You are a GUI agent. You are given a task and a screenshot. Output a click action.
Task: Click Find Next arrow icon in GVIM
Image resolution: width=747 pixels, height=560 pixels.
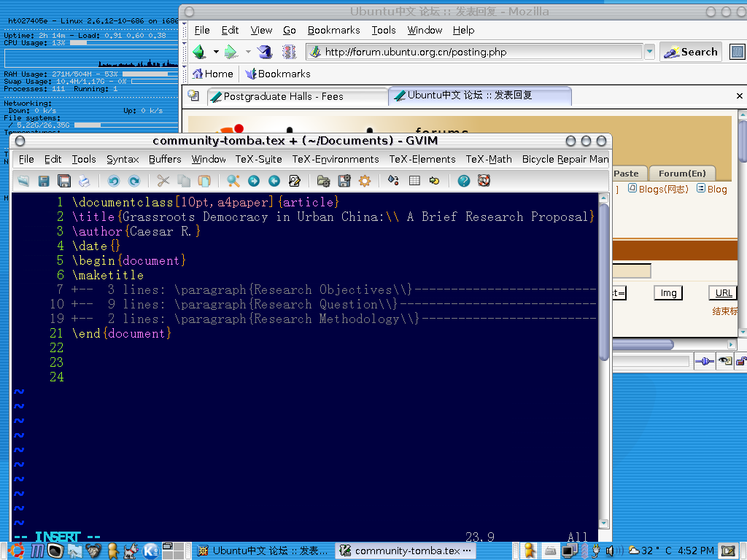click(253, 181)
